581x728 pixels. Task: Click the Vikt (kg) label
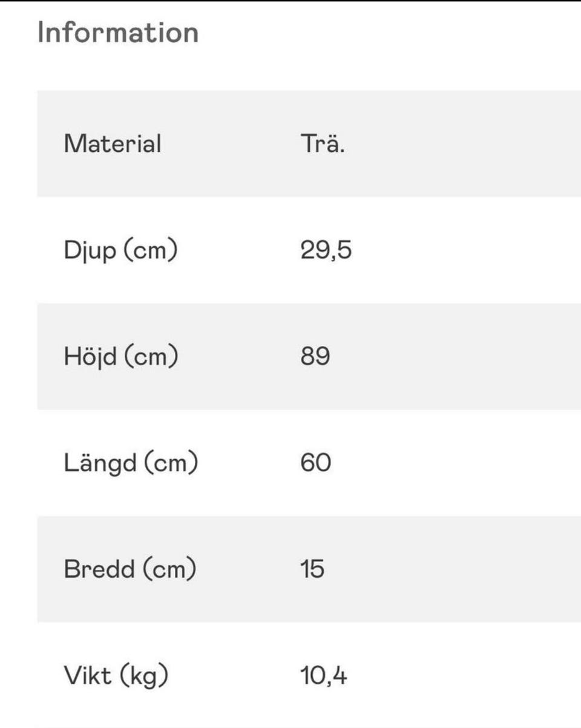click(x=116, y=676)
